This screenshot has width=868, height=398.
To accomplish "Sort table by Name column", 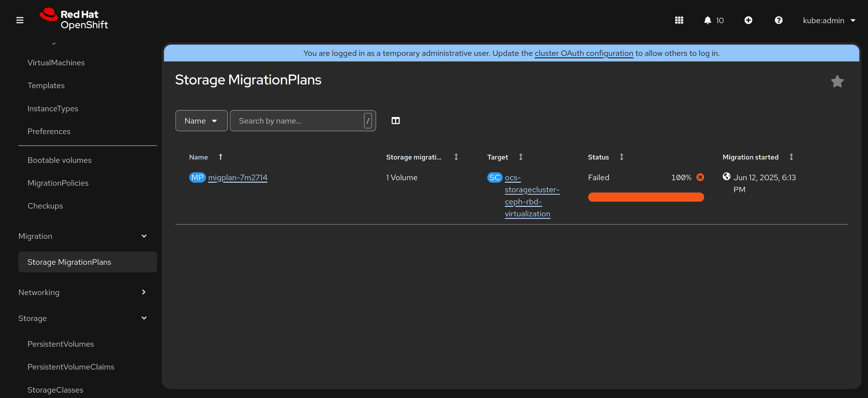I will point(199,157).
